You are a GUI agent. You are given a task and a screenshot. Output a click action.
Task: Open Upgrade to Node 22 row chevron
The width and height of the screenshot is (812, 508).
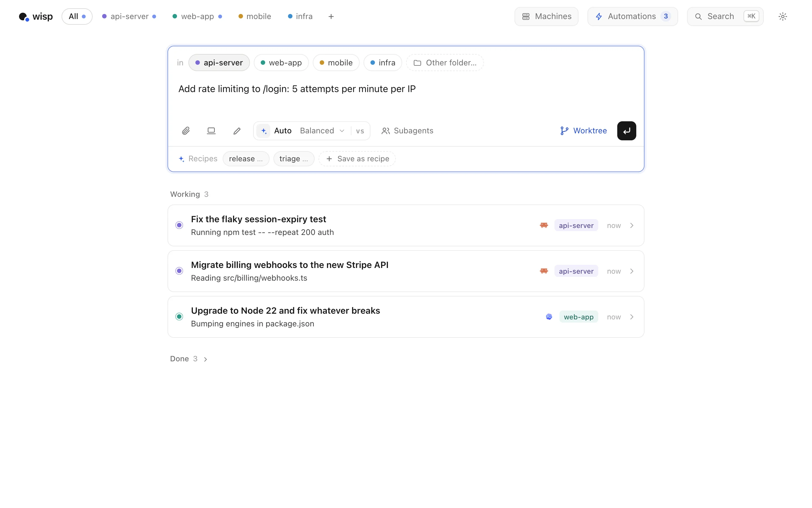(632, 317)
